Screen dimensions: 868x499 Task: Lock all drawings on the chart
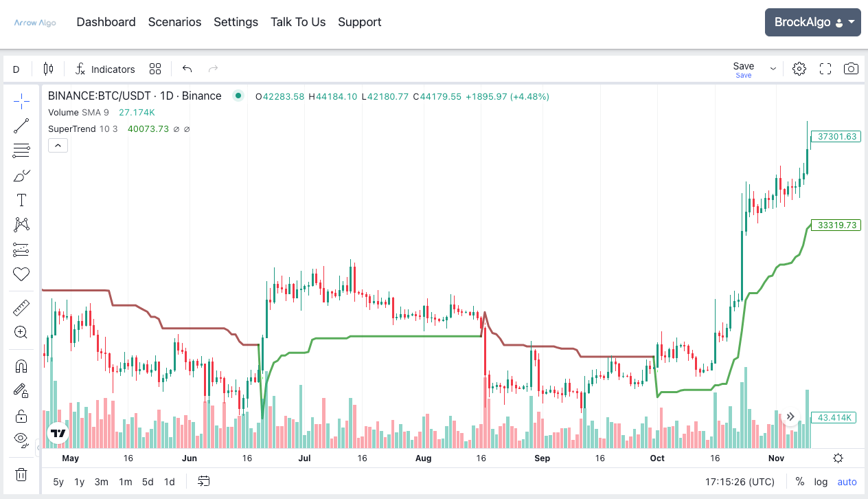(x=21, y=415)
